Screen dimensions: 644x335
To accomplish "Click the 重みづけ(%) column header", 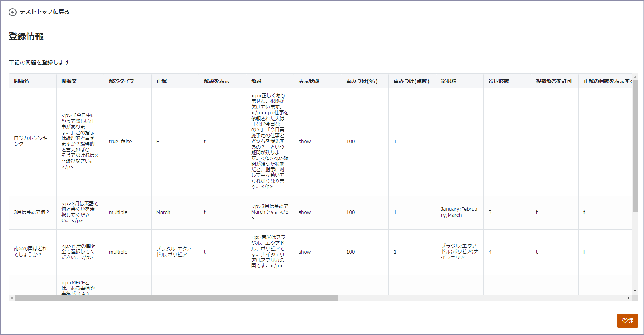I will (x=365, y=81).
